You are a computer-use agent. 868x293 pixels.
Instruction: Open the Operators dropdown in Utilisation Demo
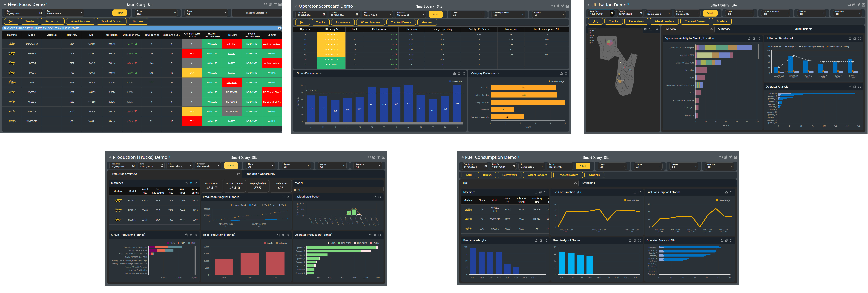(x=848, y=13)
